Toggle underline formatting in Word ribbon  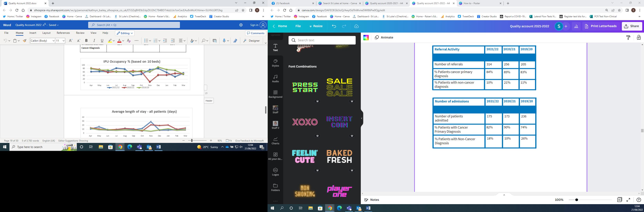102,41
